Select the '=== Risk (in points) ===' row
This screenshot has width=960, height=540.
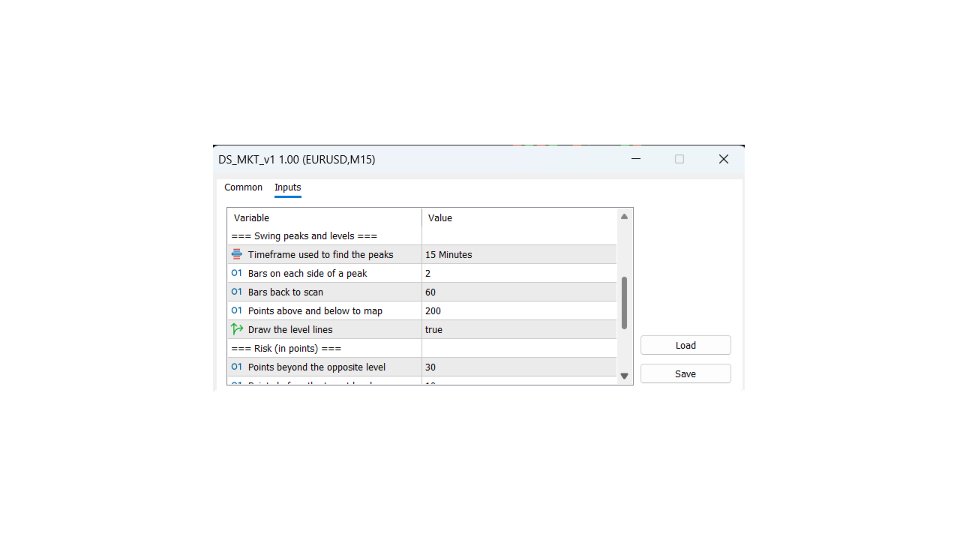(x=421, y=348)
